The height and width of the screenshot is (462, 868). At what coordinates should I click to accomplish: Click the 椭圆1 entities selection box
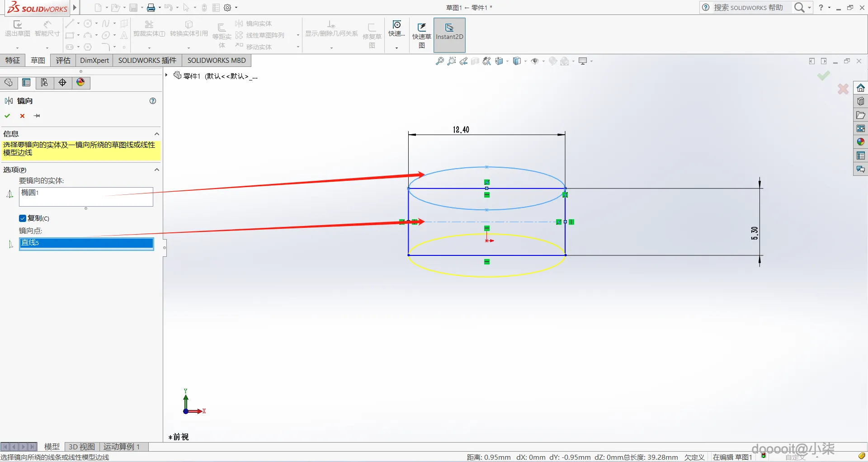(x=86, y=197)
